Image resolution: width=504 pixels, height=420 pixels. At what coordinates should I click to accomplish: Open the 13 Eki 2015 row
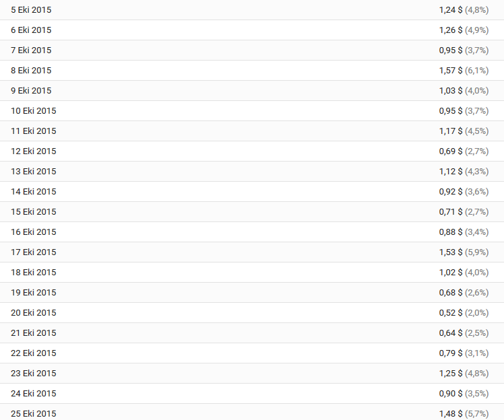252,172
